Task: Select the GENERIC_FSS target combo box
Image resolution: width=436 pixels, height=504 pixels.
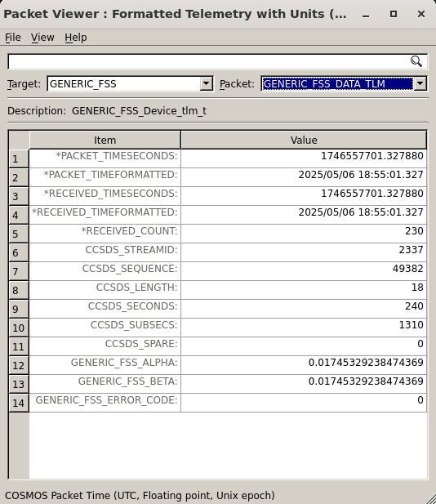Action: 130,84
